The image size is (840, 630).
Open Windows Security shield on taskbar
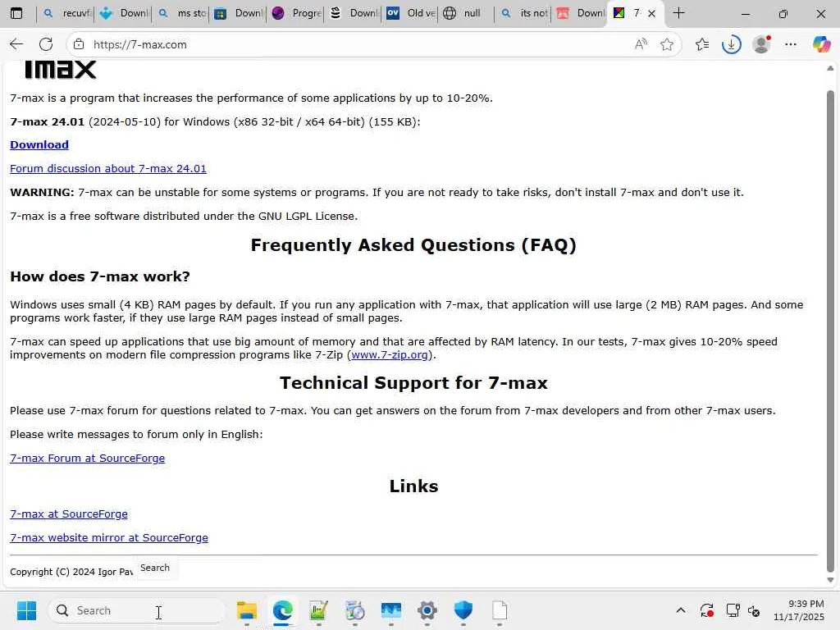(x=463, y=610)
